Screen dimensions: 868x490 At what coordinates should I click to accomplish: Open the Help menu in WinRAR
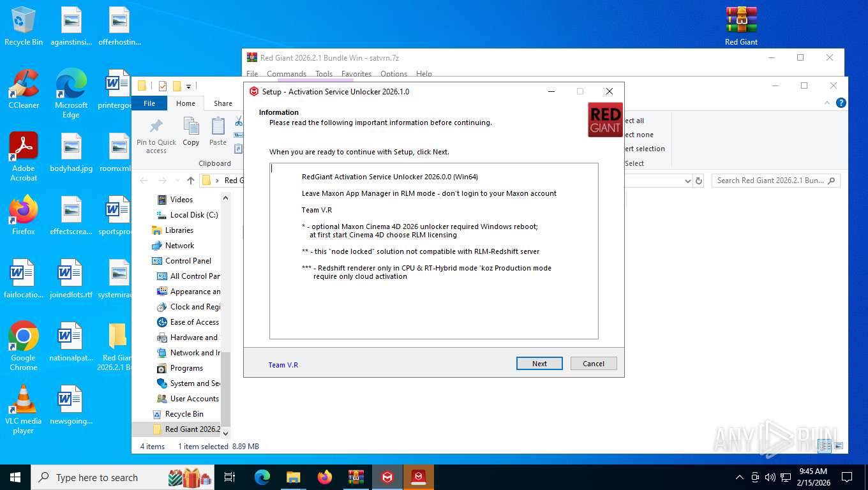424,74
